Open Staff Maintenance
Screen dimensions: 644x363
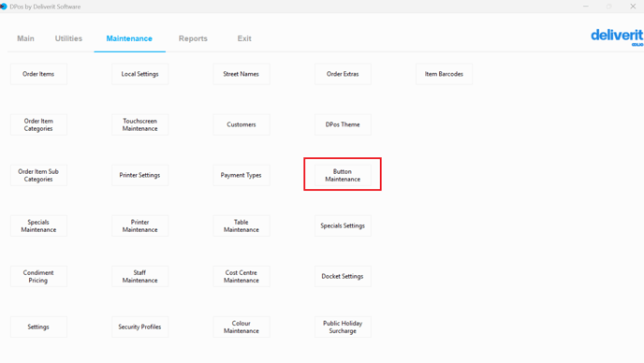coord(140,276)
